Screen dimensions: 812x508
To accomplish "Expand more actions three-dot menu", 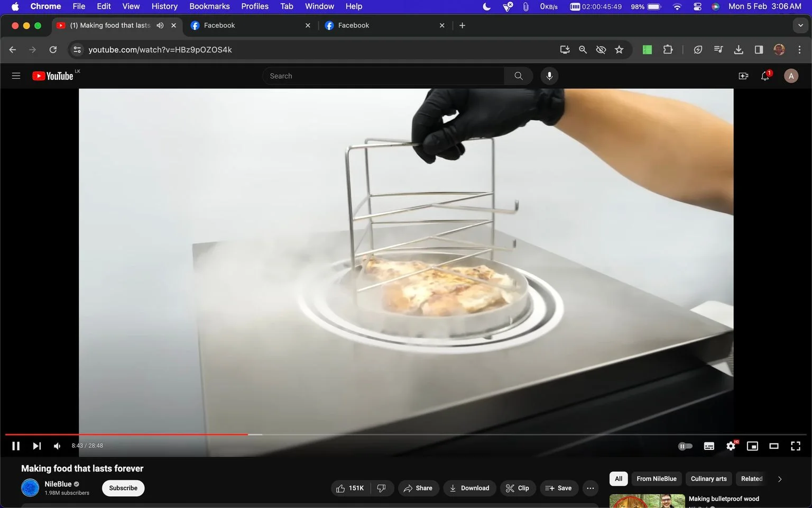I will click(x=590, y=488).
